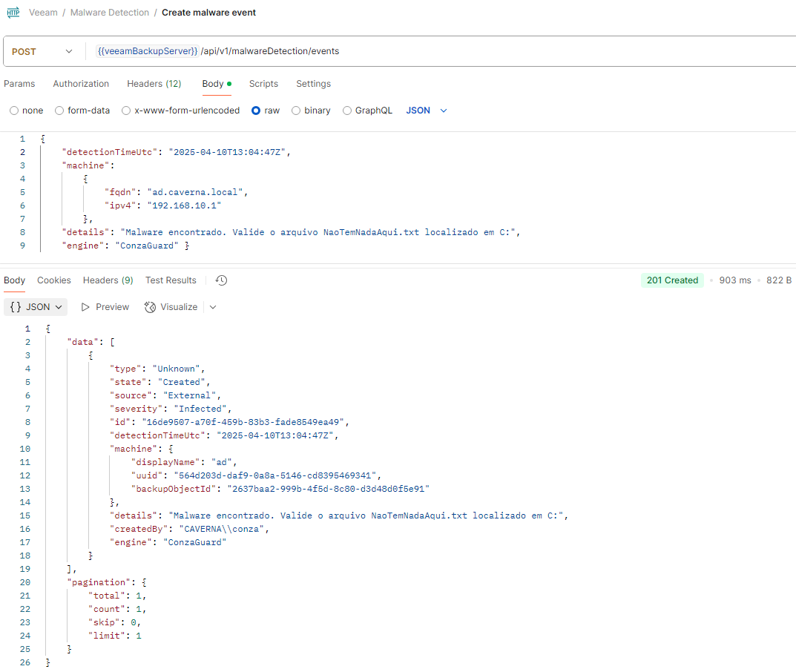This screenshot has height=672, width=796.
Task: Open the Scripts tab
Action: 263,84
